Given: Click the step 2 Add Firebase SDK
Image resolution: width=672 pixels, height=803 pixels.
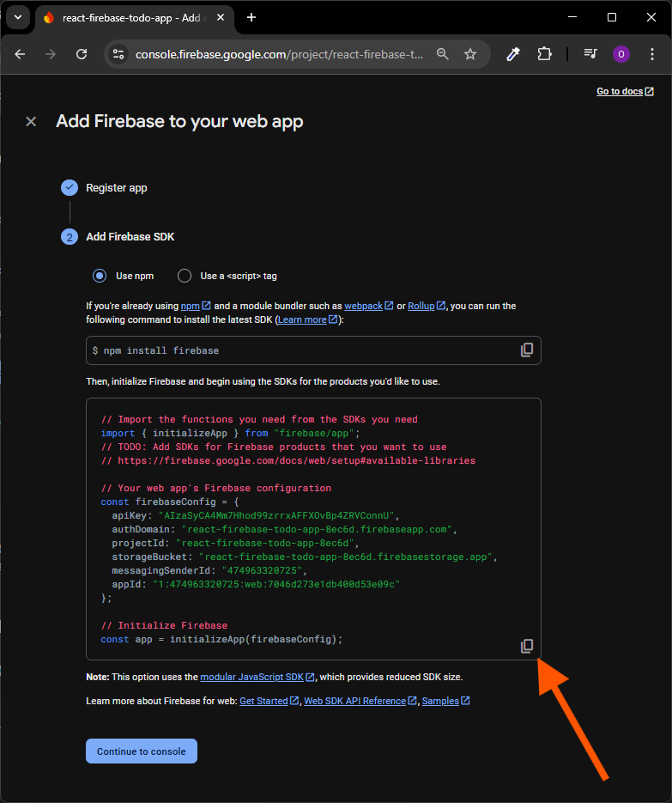Looking at the screenshot, I should tap(118, 236).
